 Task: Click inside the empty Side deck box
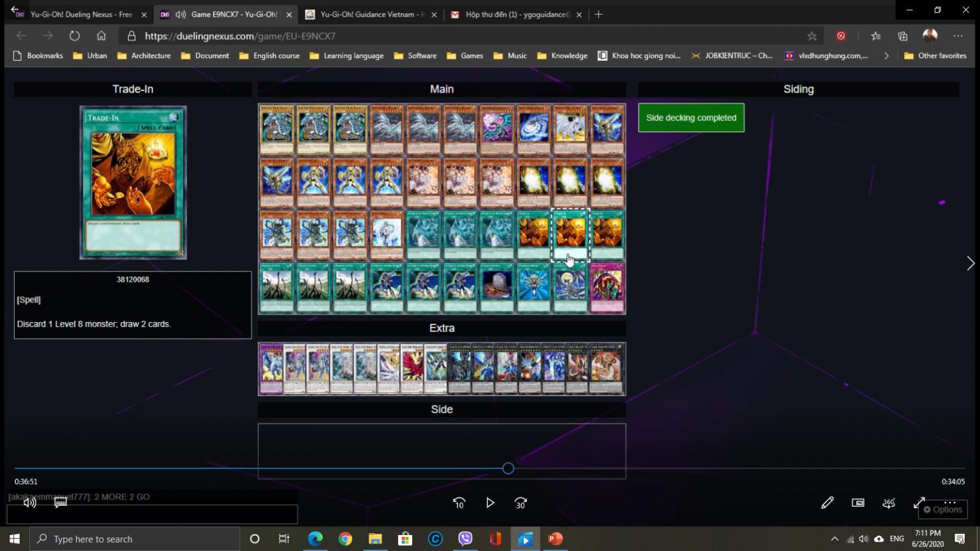coord(442,451)
